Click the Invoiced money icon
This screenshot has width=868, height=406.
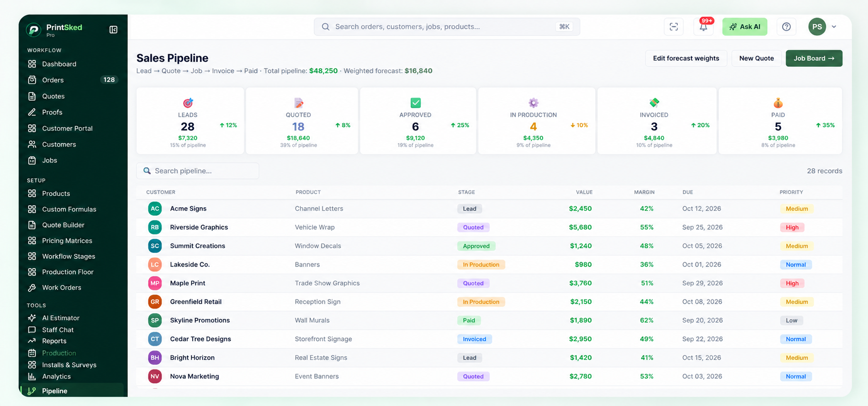tap(654, 103)
